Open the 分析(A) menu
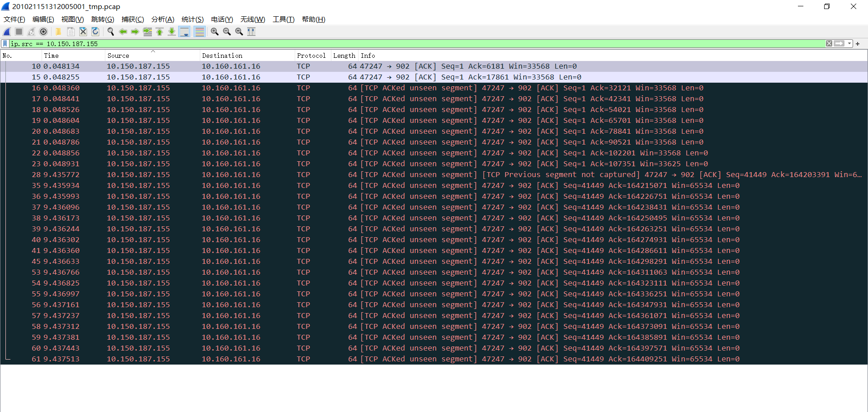 163,19
